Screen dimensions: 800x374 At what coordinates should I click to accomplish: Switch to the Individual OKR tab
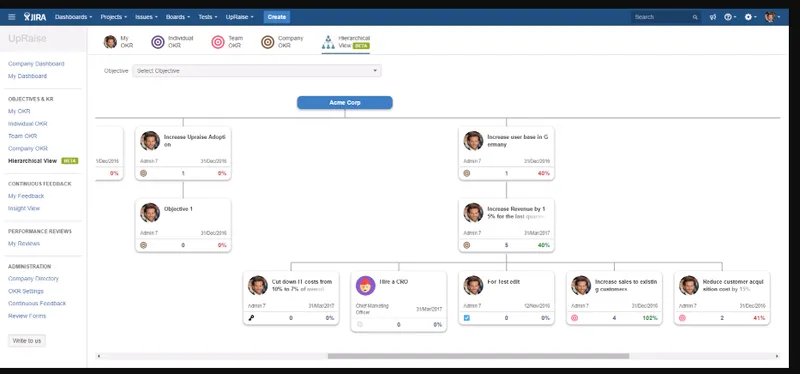tap(172, 42)
